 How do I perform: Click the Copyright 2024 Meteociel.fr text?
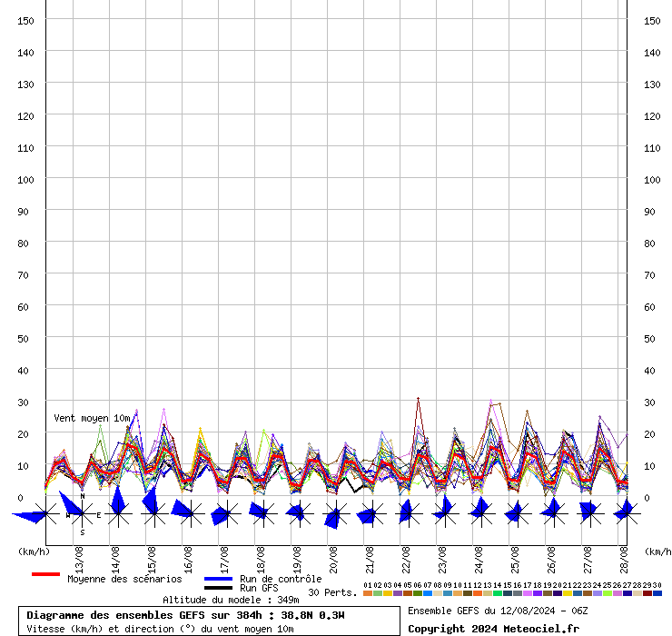(x=493, y=629)
